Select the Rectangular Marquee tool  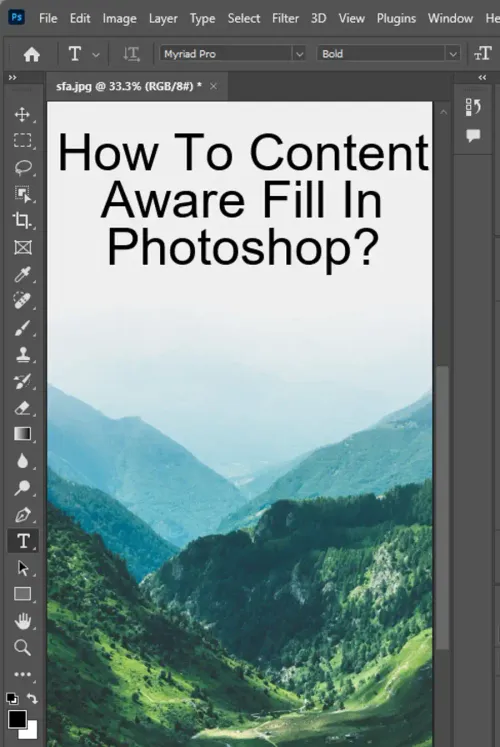22,141
